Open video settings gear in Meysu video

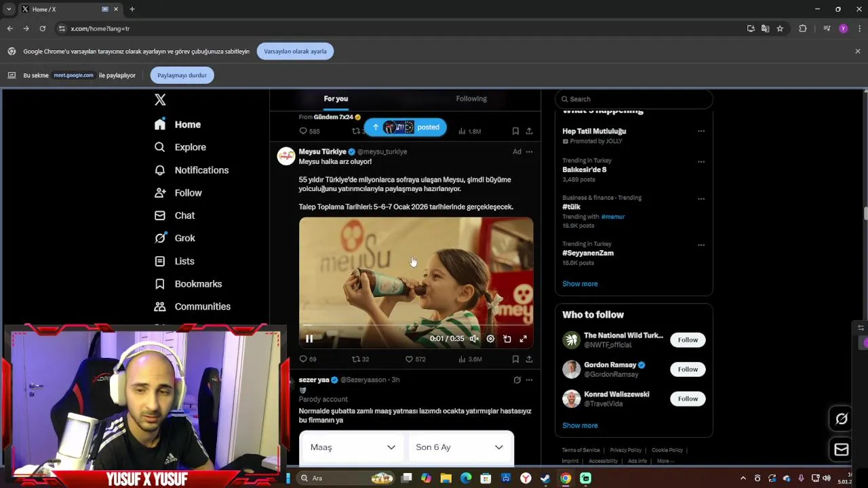coord(490,339)
